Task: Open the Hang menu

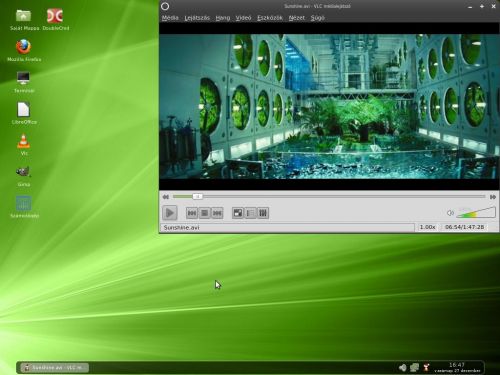Action: [223, 18]
